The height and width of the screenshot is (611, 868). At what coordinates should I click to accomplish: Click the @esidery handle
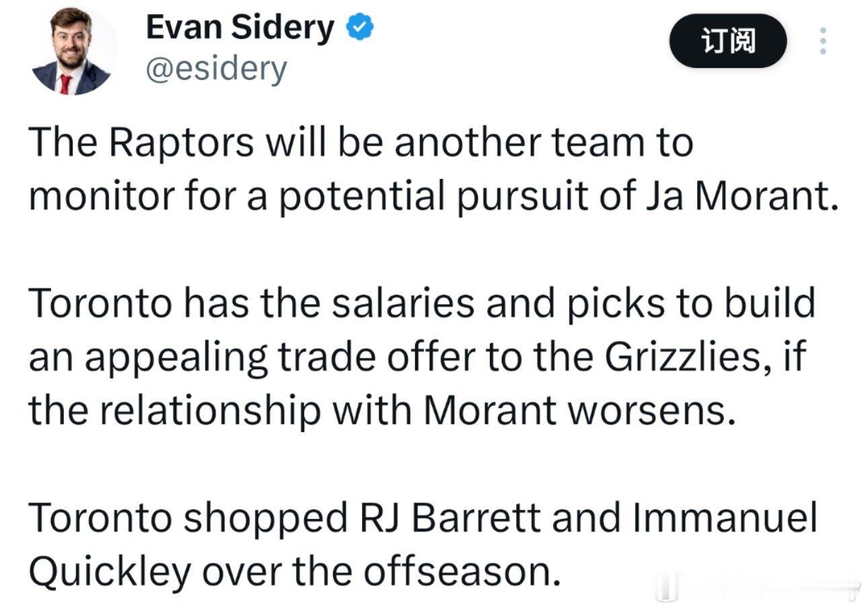(216, 69)
